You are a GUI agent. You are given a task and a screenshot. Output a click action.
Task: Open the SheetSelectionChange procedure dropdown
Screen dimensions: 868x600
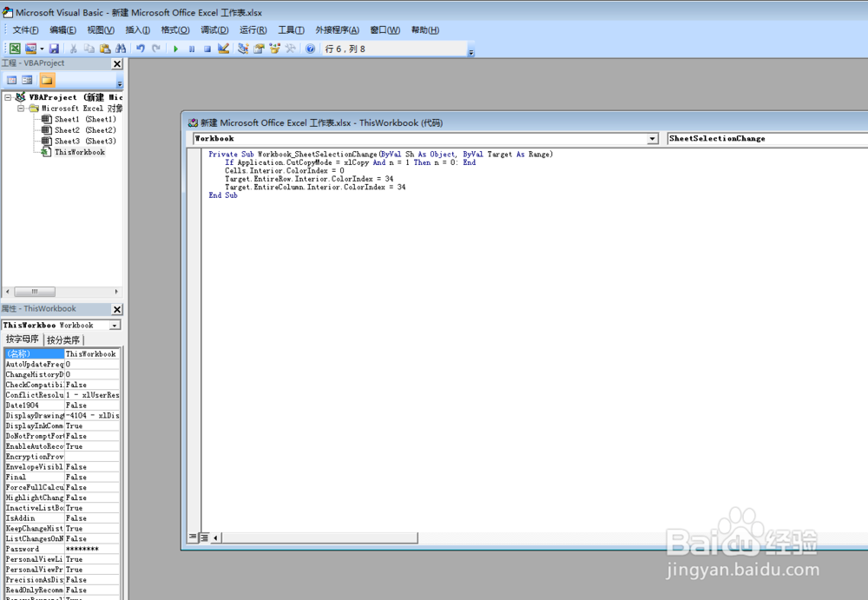click(x=766, y=139)
